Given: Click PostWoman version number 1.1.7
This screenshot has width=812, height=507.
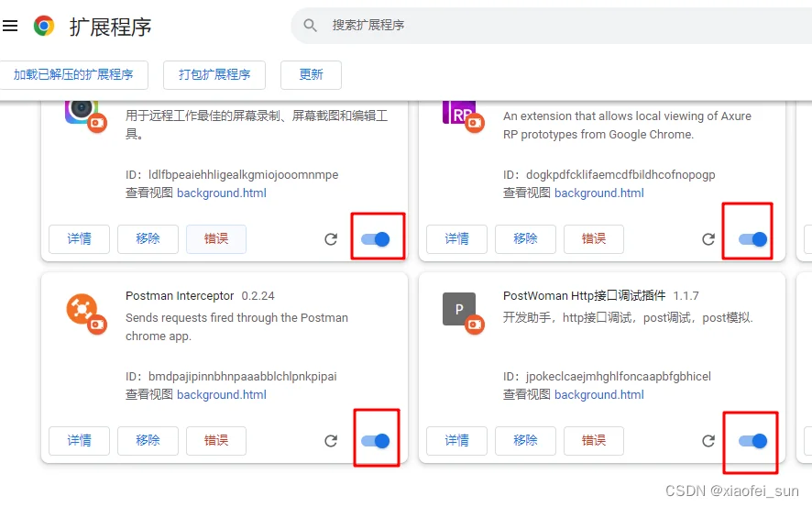Looking at the screenshot, I should pyautogui.click(x=686, y=296).
